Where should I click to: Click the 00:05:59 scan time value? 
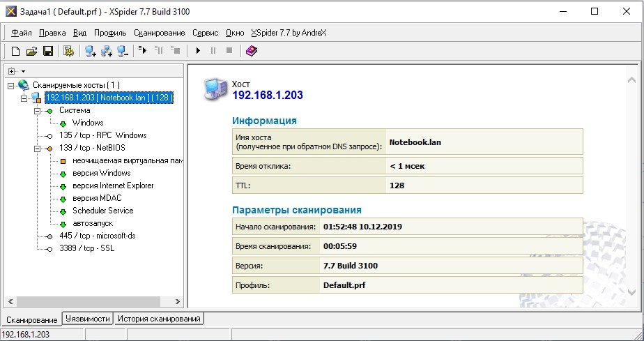(x=340, y=246)
